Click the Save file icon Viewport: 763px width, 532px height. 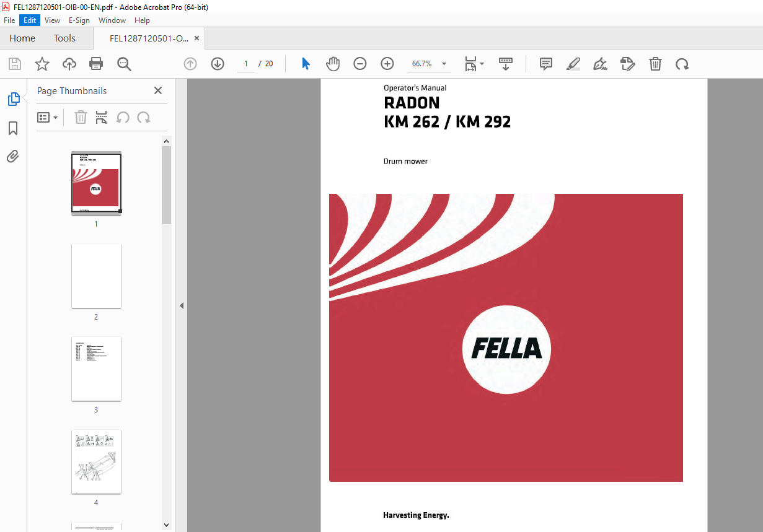(14, 64)
